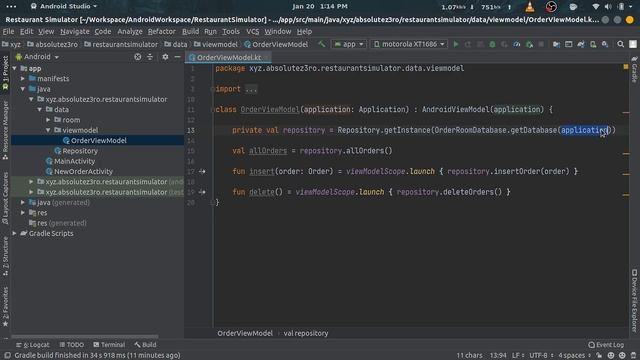Screen dimensions: 640x360
Task: Toggle the Resource Manager side tab
Action: (x=5, y=130)
